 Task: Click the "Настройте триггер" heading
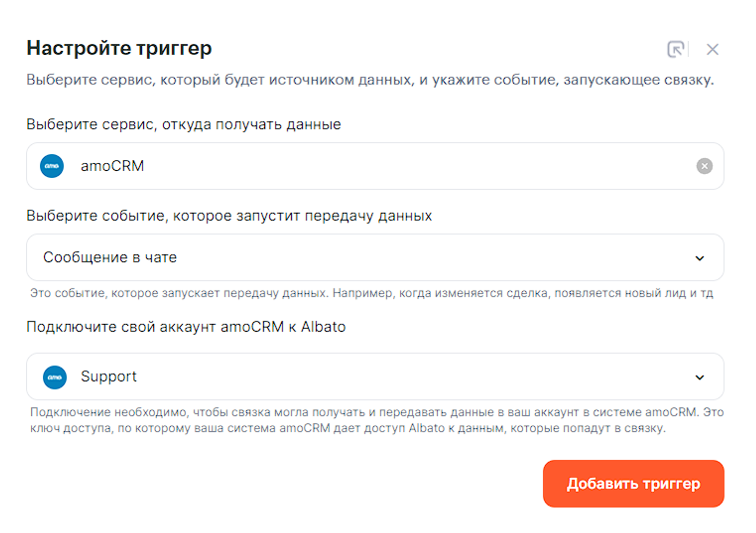point(119,48)
